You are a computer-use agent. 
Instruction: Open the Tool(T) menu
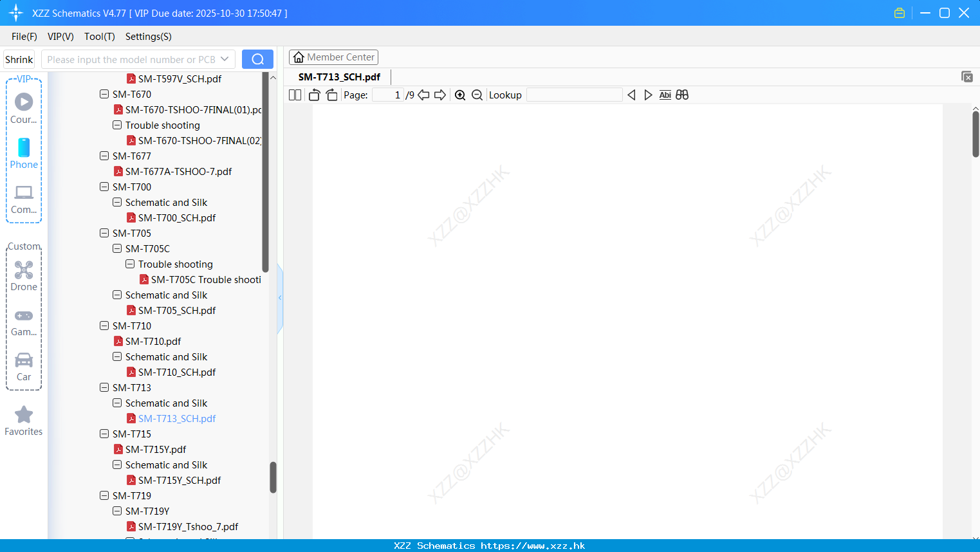100,37
